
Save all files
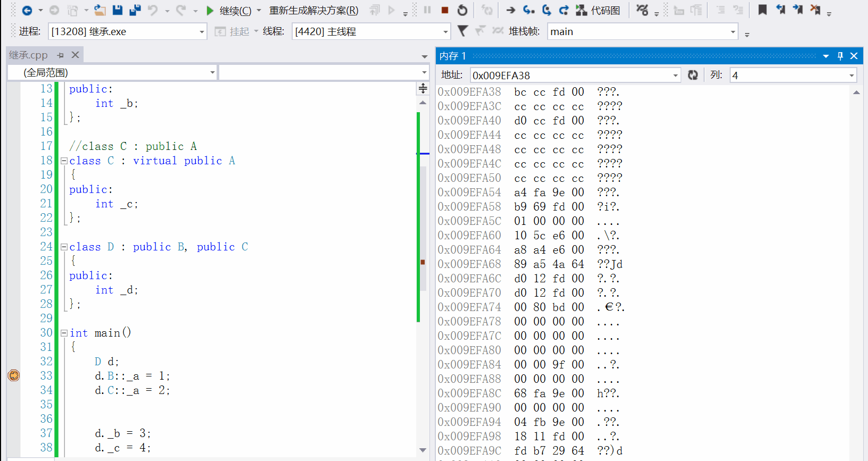[x=135, y=10]
